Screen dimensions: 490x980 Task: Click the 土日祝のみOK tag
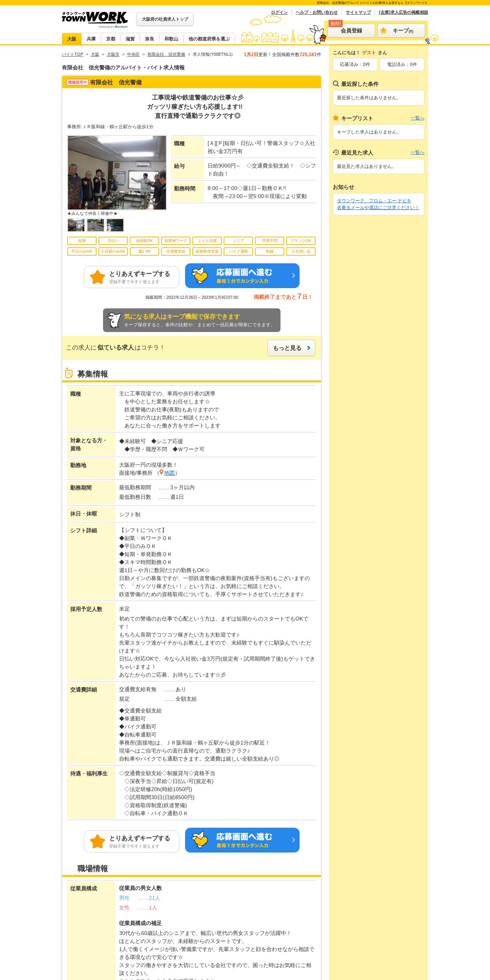[x=113, y=251]
